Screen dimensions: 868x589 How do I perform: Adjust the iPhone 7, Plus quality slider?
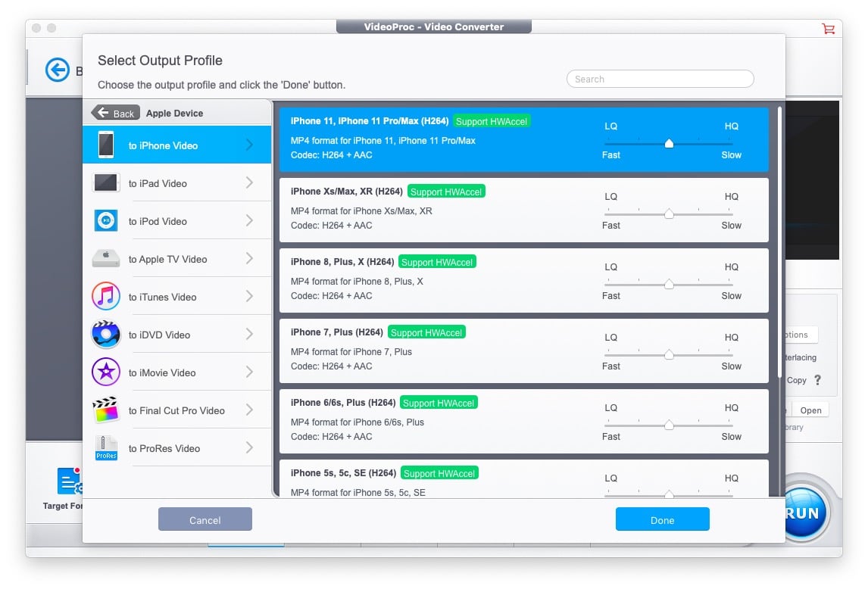669,354
